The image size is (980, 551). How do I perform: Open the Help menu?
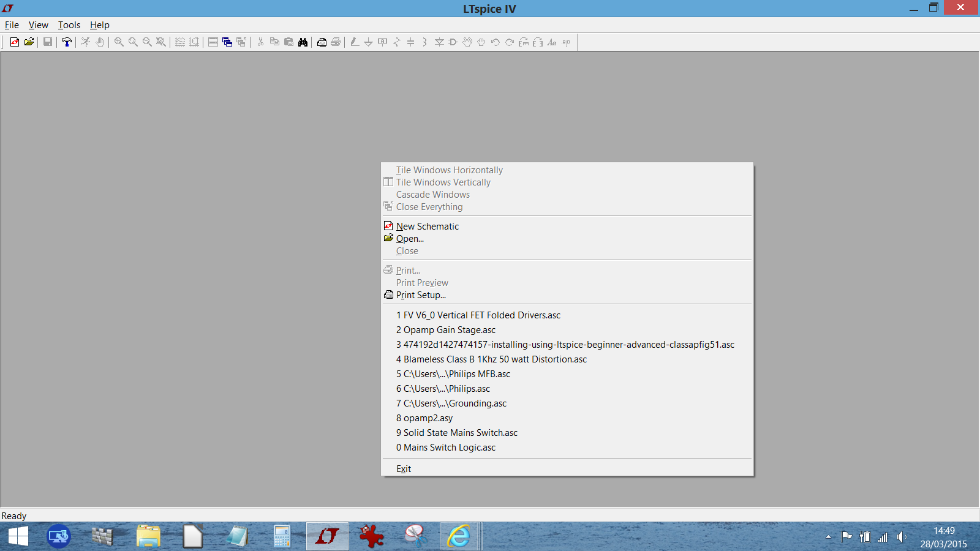[x=100, y=25]
